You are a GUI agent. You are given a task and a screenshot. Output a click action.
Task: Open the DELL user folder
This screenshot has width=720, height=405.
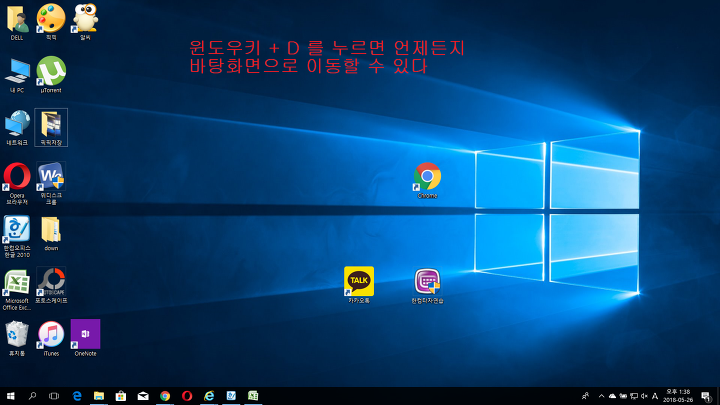(x=17, y=22)
